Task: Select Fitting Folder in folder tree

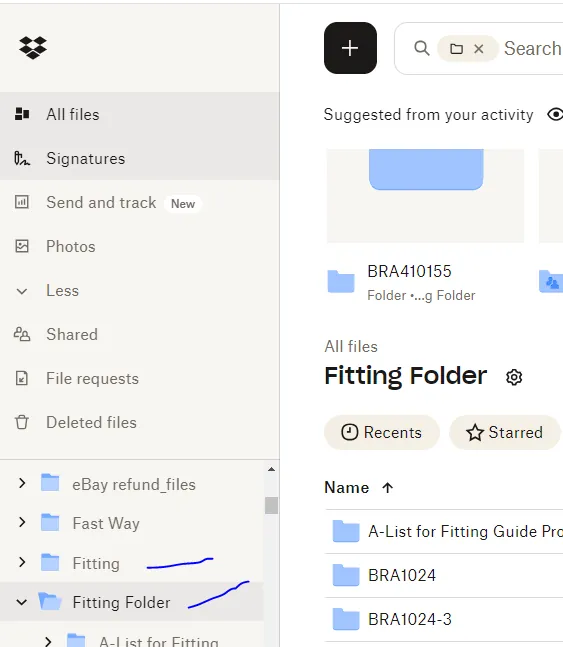Action: (121, 602)
